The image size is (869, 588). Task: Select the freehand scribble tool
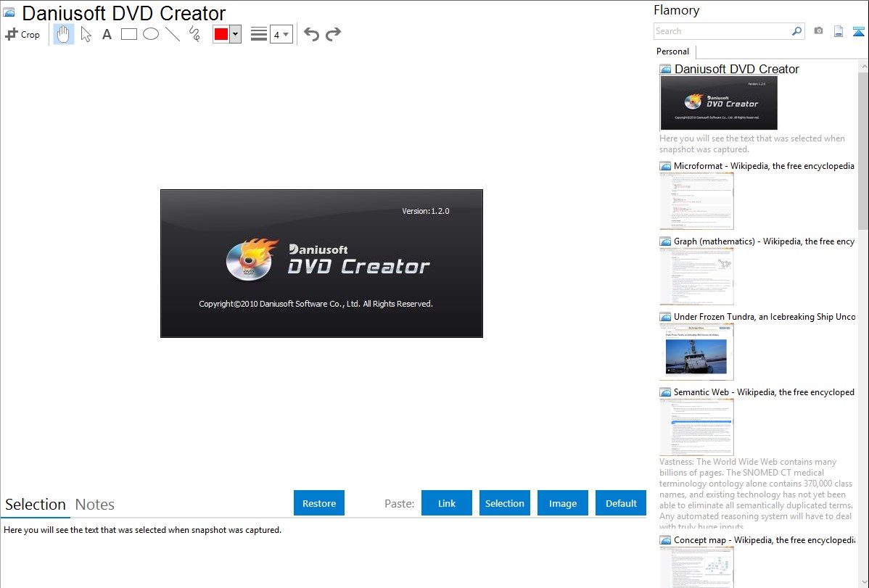(x=194, y=34)
